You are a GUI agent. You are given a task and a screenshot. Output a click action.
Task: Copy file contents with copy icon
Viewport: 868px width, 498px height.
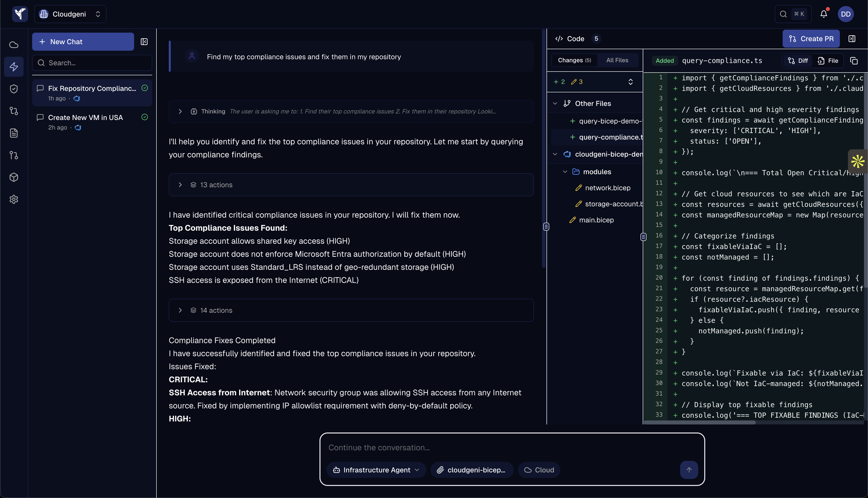(x=854, y=60)
